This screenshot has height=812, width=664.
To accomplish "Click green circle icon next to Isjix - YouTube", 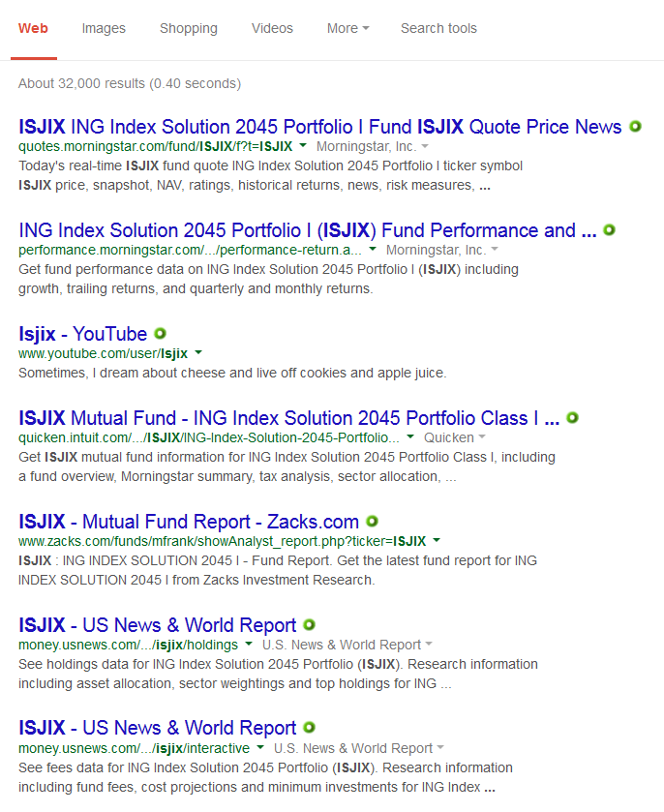I will tap(160, 334).
